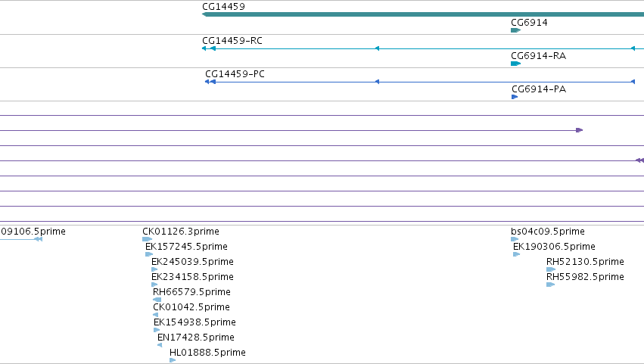The height and width of the screenshot is (364, 644).
Task: Click the CK01042.5prime EST glyph
Action: [156, 315]
